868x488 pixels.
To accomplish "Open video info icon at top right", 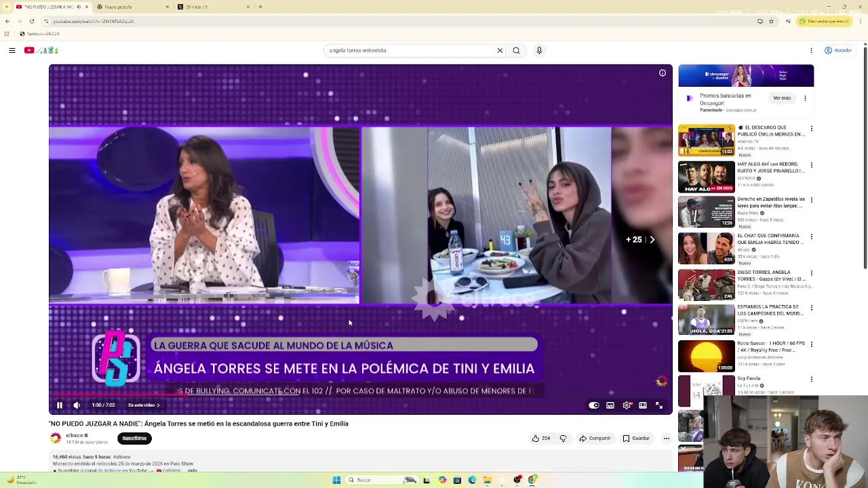I will coord(663,73).
